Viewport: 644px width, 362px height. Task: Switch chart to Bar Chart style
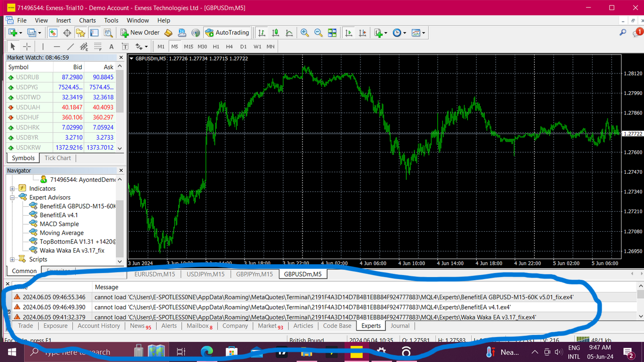[262, 32]
